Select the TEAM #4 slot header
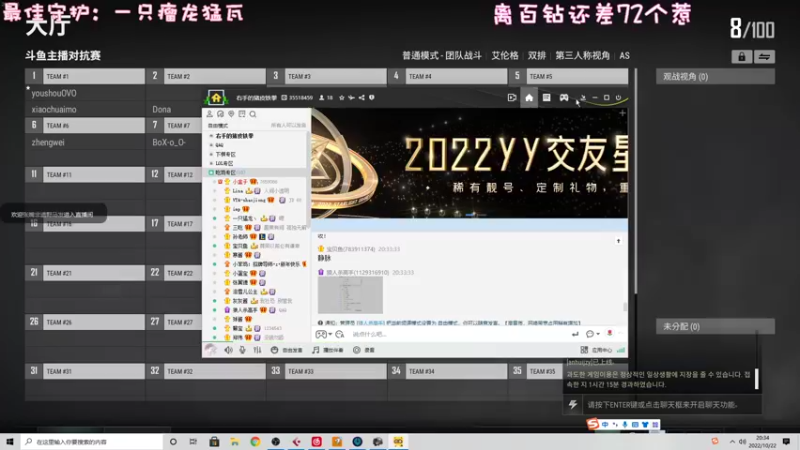800x450 pixels. [447, 76]
